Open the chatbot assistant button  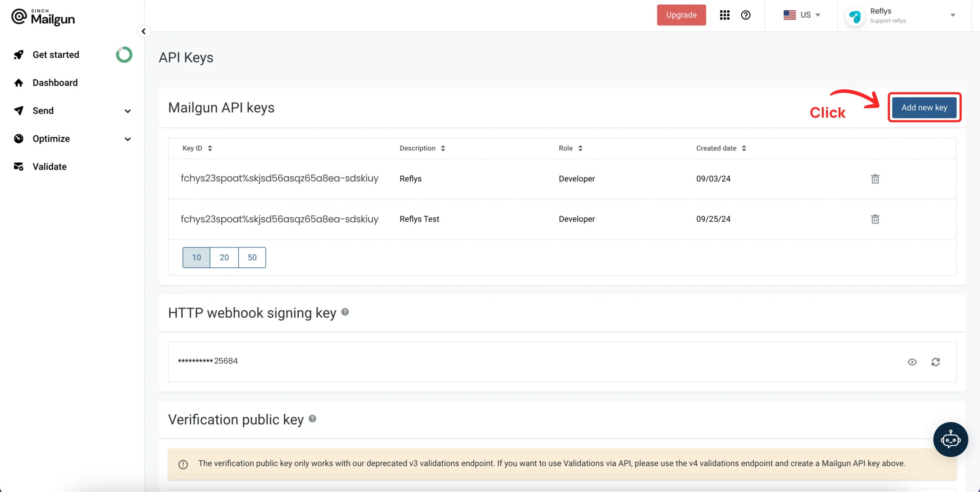coord(951,440)
